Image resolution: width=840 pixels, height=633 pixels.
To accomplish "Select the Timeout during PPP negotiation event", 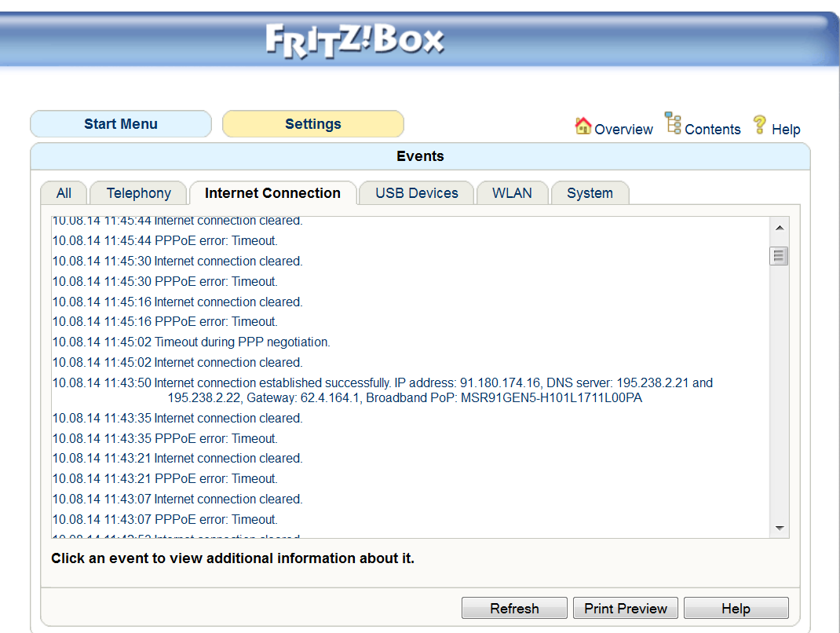I will 242,342.
